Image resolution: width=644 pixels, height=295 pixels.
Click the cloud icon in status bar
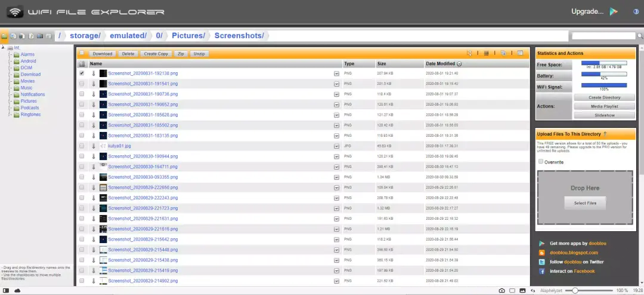click(x=17, y=290)
